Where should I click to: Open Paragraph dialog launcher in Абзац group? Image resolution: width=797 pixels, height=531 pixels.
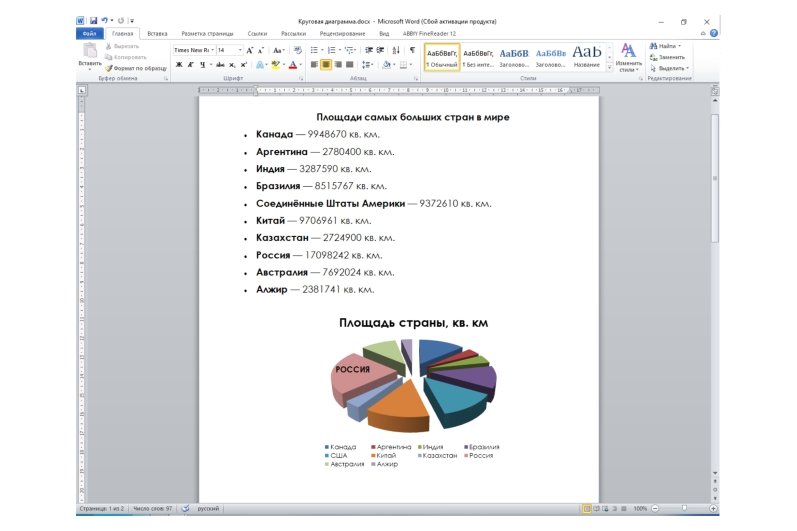click(416, 79)
